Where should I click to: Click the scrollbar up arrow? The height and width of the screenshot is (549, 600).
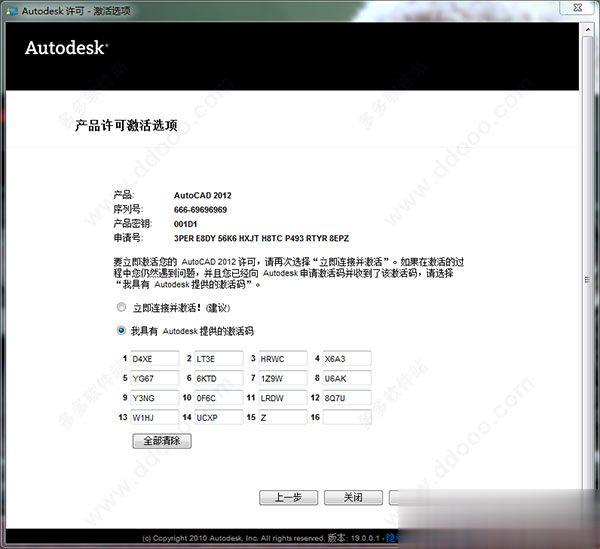tap(588, 29)
